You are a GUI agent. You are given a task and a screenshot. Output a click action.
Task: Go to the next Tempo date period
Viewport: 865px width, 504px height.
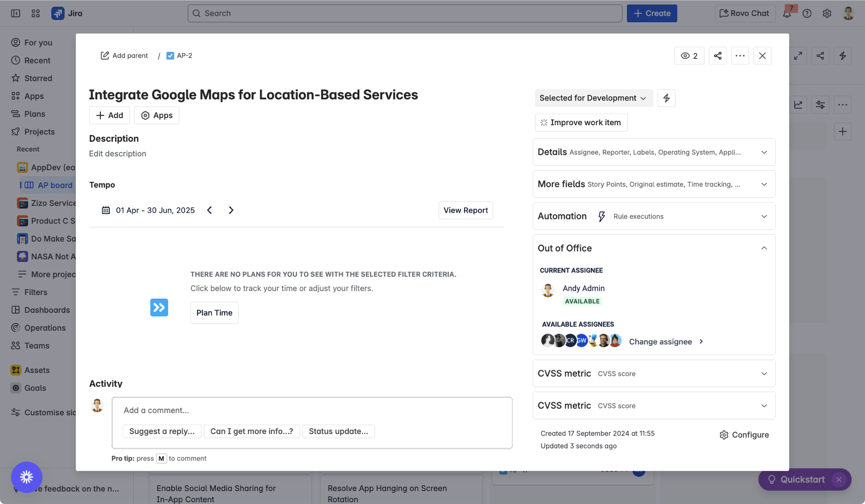[231, 210]
